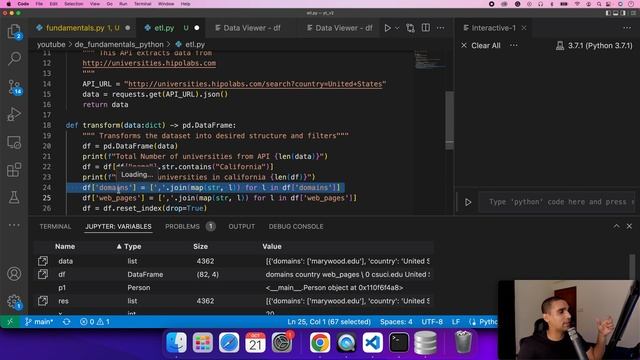Open the Explorer view in activity bar
Viewport: 640px width, 360px height.
pyautogui.click(x=14, y=31)
